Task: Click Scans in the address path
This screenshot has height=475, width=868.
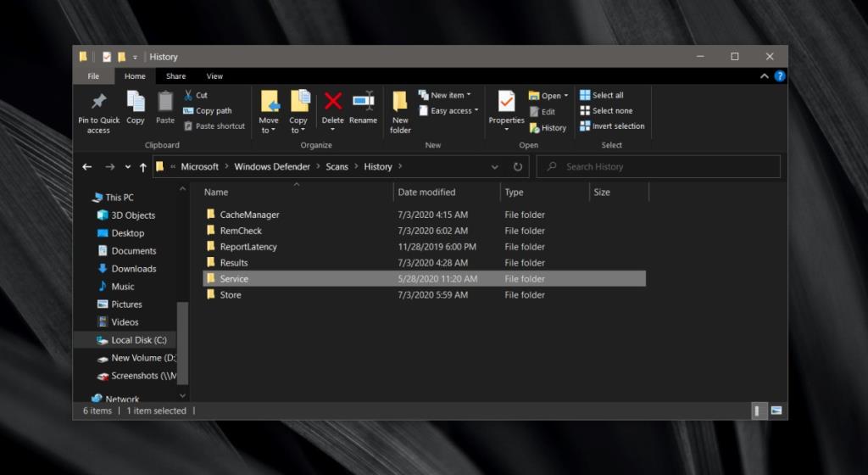Action: click(337, 166)
